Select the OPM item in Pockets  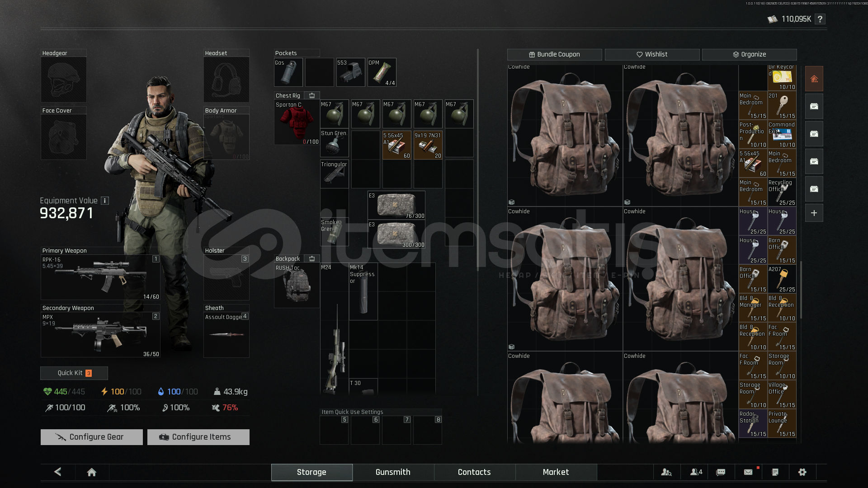click(382, 72)
